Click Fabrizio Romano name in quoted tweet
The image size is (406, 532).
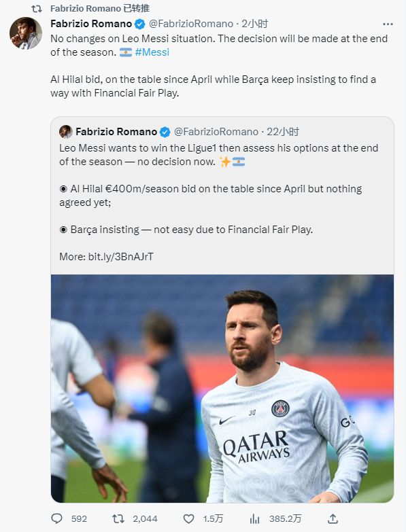pos(116,132)
